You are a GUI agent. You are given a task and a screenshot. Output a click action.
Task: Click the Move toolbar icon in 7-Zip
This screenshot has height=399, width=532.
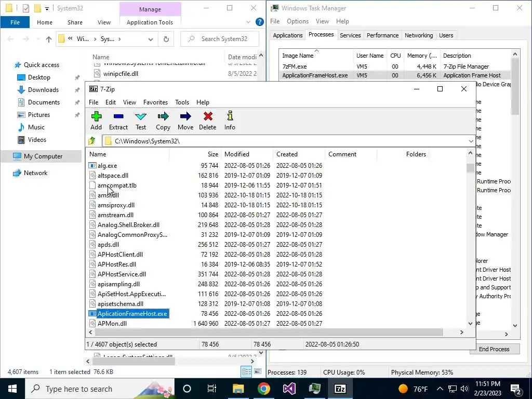(185, 116)
